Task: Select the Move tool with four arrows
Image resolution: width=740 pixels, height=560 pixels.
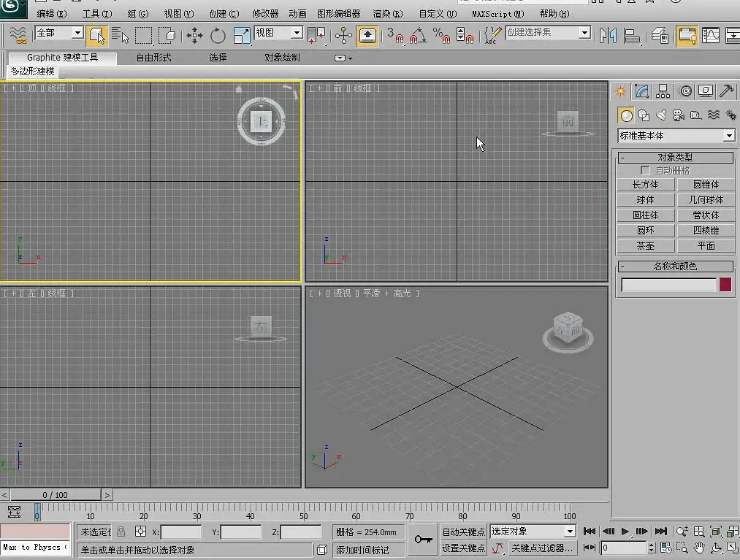Action: 194,35
